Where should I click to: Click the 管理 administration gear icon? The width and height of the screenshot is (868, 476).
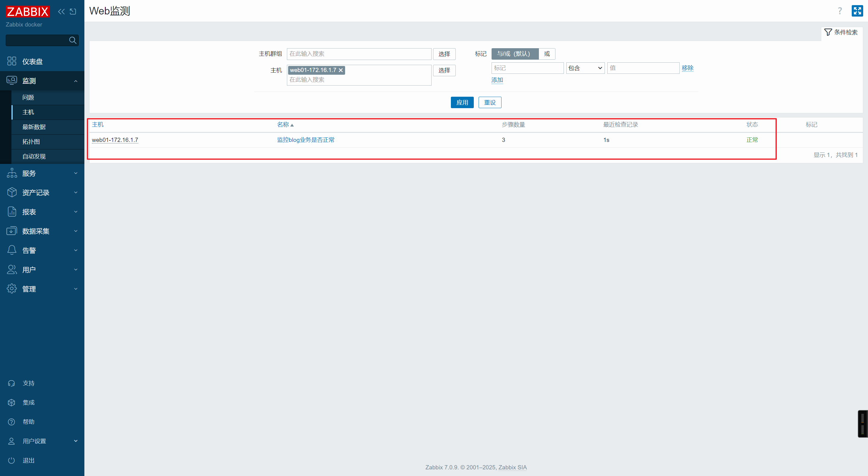click(12, 289)
